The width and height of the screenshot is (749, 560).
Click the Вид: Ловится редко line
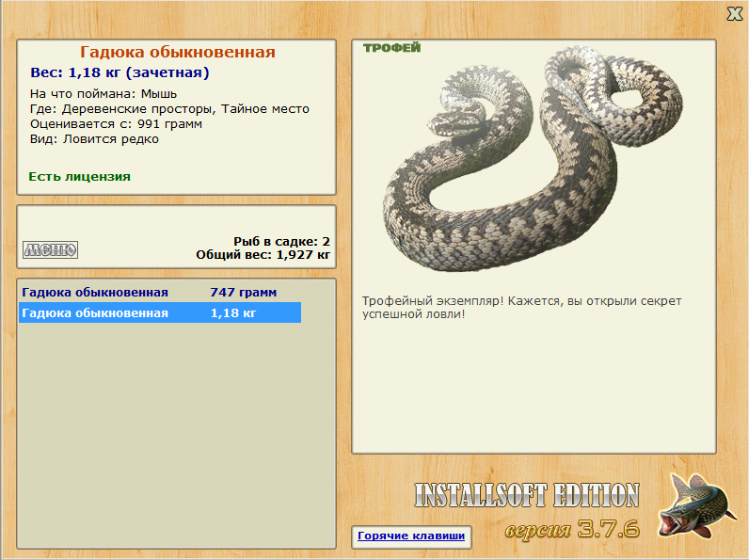tap(94, 139)
